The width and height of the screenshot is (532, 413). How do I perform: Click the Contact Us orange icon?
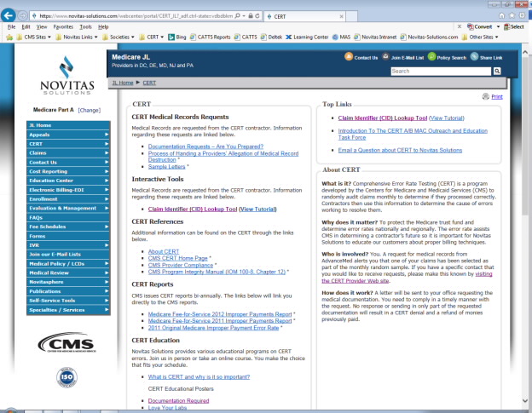[349, 56]
